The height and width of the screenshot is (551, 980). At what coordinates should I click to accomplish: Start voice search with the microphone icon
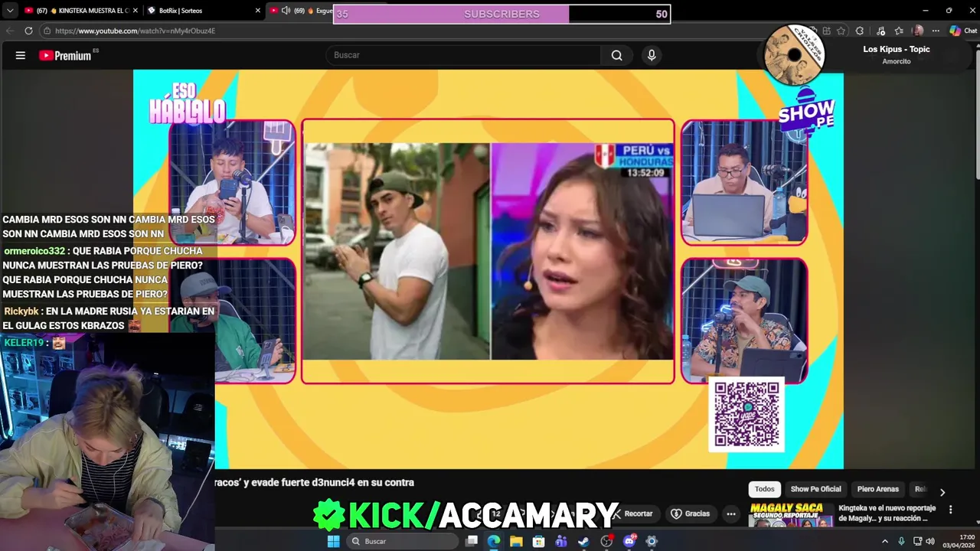tap(652, 55)
